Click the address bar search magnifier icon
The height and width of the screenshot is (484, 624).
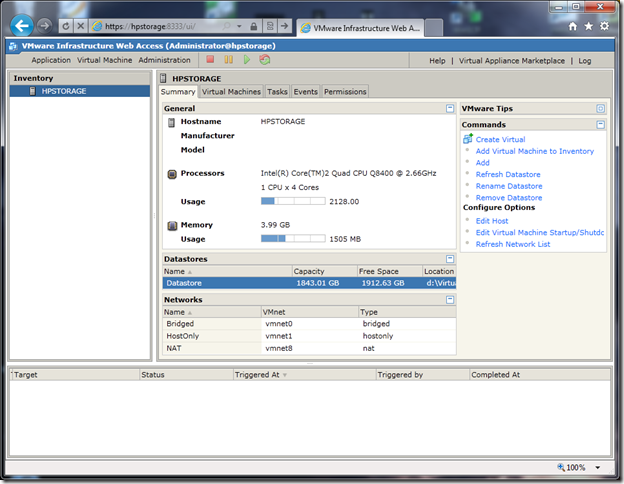click(226, 26)
